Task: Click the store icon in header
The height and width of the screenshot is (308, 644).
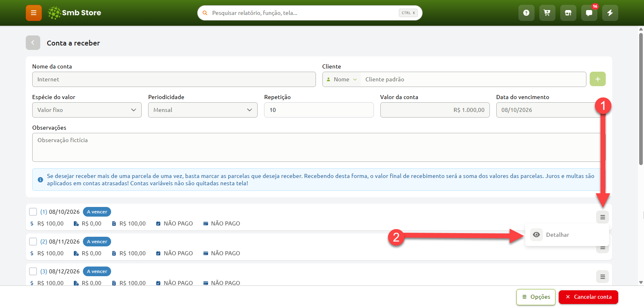Action: [x=568, y=13]
